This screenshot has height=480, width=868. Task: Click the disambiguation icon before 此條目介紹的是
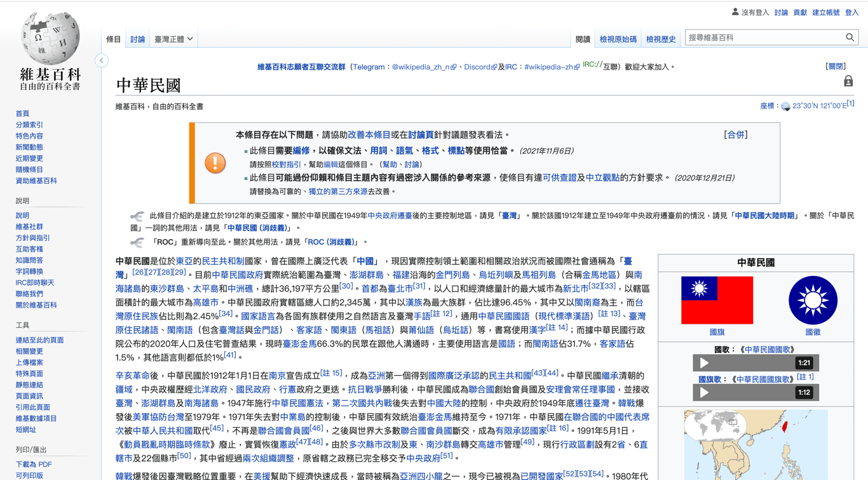point(137,216)
